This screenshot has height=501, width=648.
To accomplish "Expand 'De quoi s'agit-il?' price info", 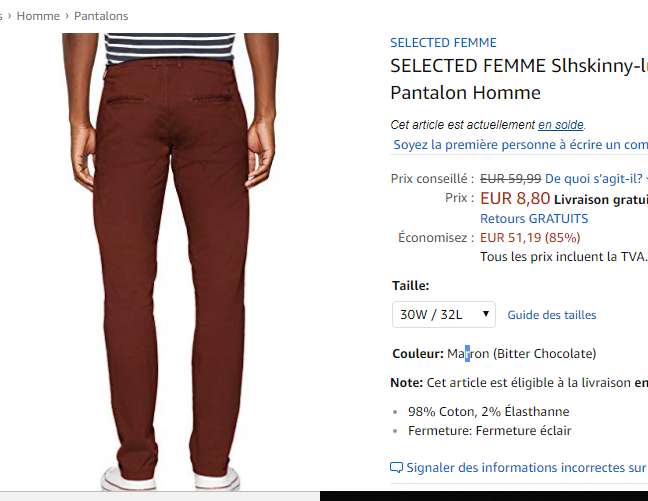I will coord(596,179).
